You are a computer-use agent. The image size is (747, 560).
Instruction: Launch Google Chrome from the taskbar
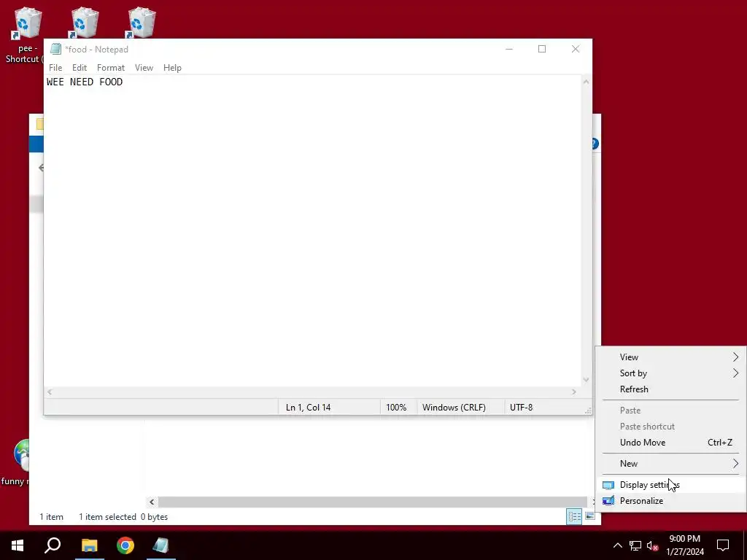(x=125, y=545)
